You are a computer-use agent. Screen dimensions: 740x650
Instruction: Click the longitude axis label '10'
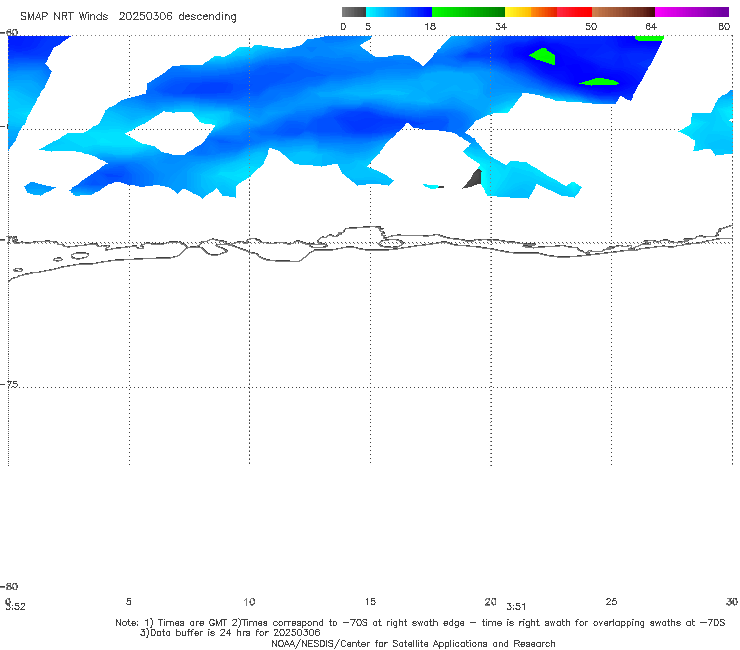point(249,601)
